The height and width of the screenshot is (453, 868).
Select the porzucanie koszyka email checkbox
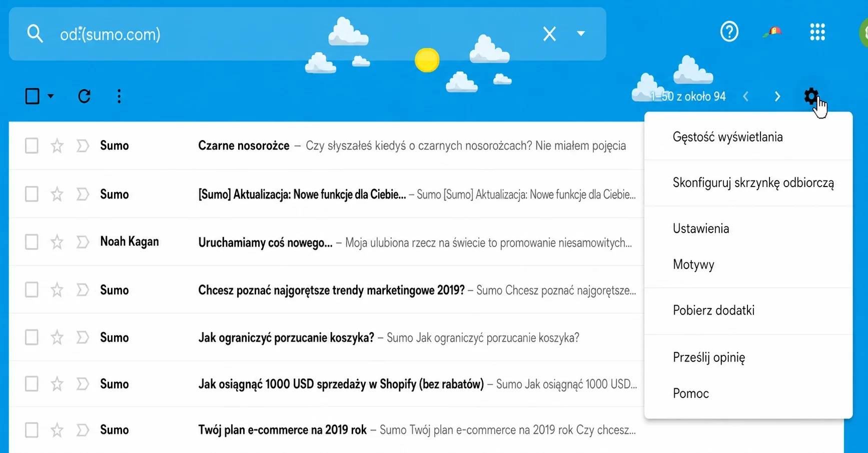click(x=32, y=337)
